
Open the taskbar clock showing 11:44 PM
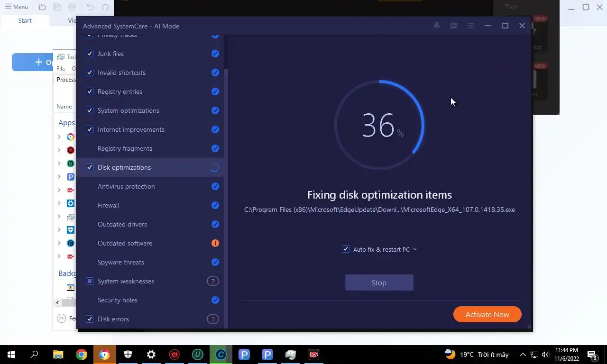coord(566,355)
